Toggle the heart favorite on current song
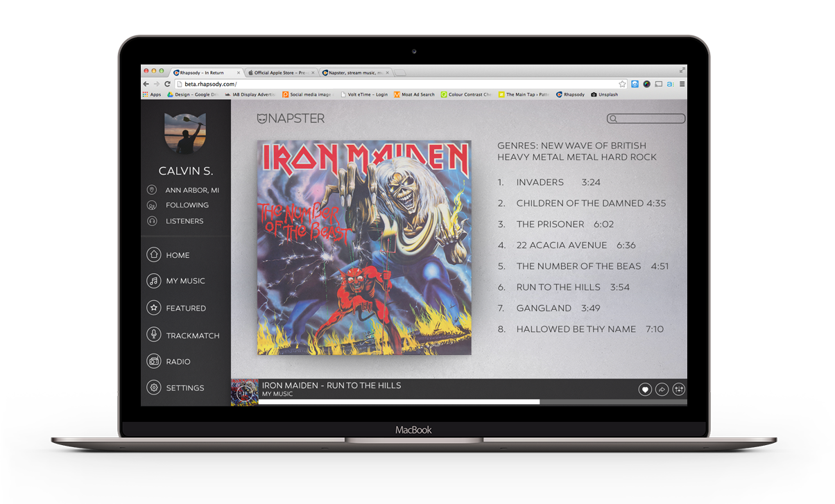 645,390
